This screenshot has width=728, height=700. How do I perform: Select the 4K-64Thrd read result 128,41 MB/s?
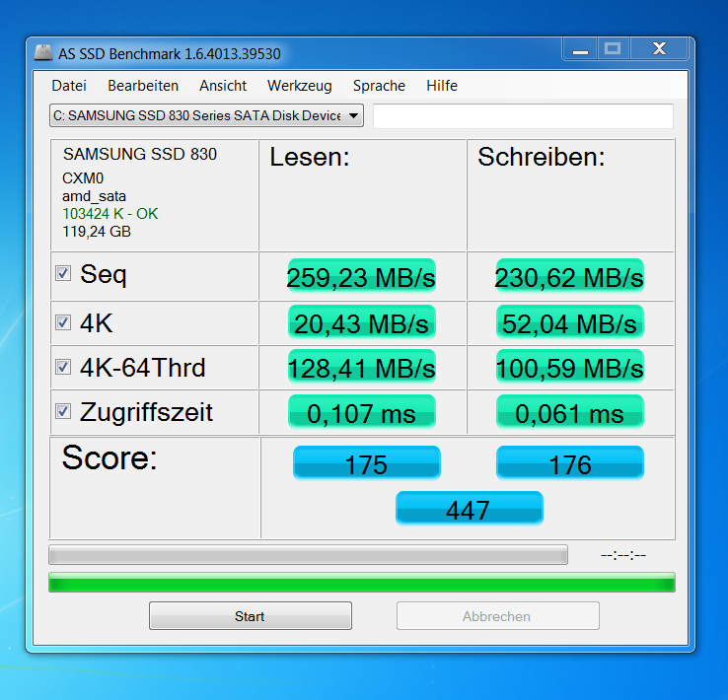[x=362, y=367]
